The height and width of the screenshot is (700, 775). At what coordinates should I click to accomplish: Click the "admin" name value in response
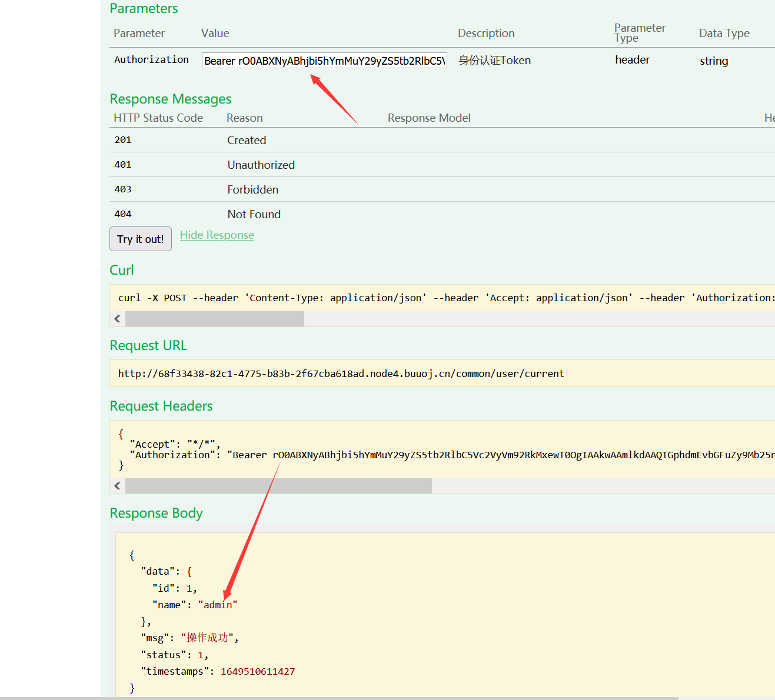218,605
